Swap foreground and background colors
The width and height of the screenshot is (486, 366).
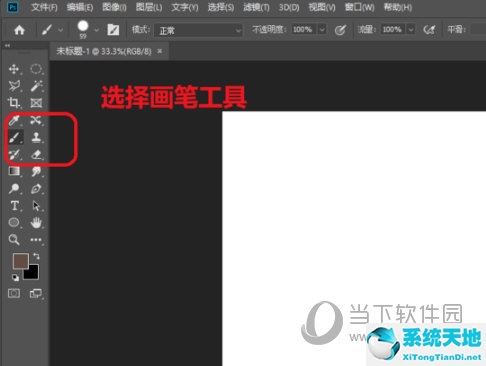click(36, 256)
